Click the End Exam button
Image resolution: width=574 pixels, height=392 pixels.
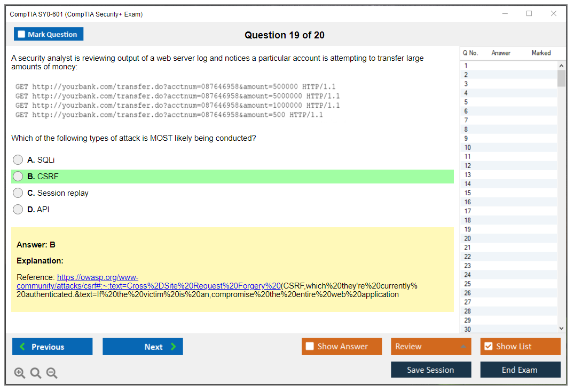coord(520,370)
